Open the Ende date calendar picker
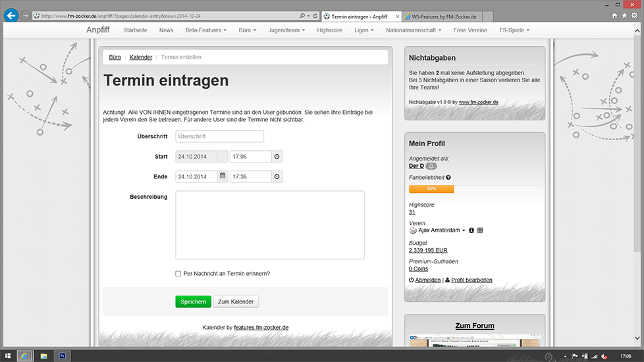644x362 pixels. tap(223, 176)
